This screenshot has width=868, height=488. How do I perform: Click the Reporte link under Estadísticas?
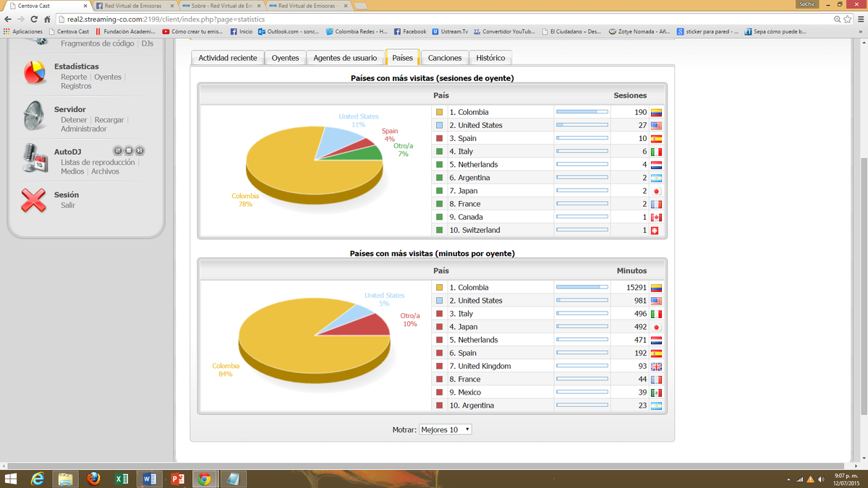tap(74, 77)
